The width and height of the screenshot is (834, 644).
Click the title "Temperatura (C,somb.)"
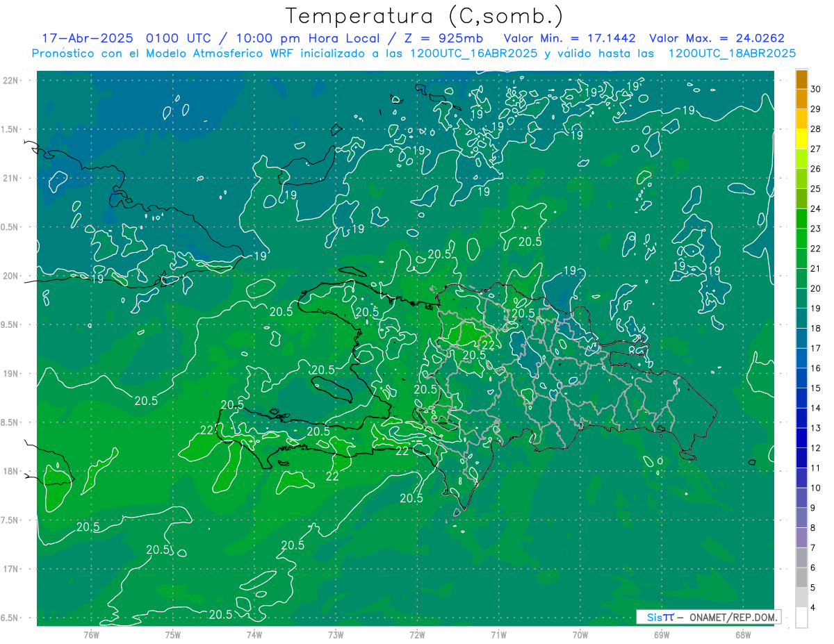tap(425, 16)
